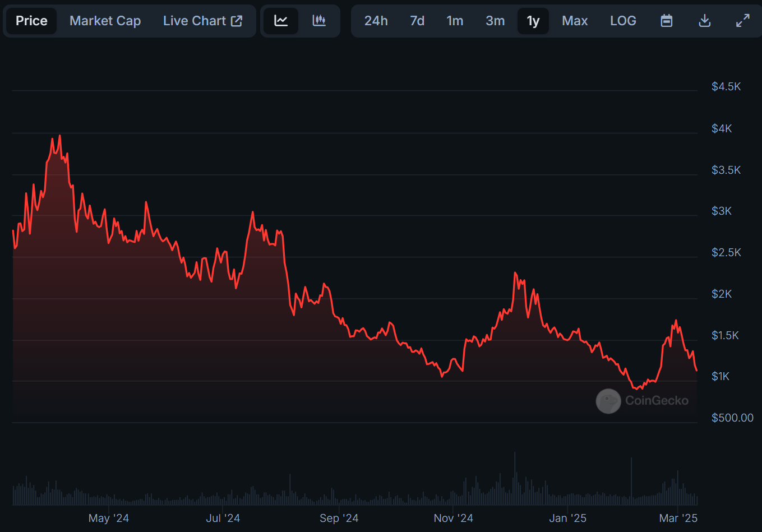Screen dimensions: 762x532
Task: Click the $4.5K axis label
Action: coord(726,86)
